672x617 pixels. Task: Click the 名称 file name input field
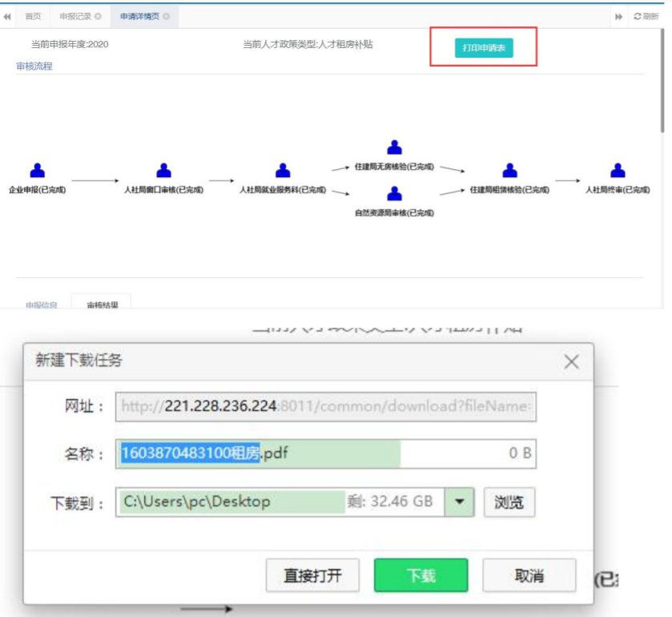pyautogui.click(x=326, y=453)
